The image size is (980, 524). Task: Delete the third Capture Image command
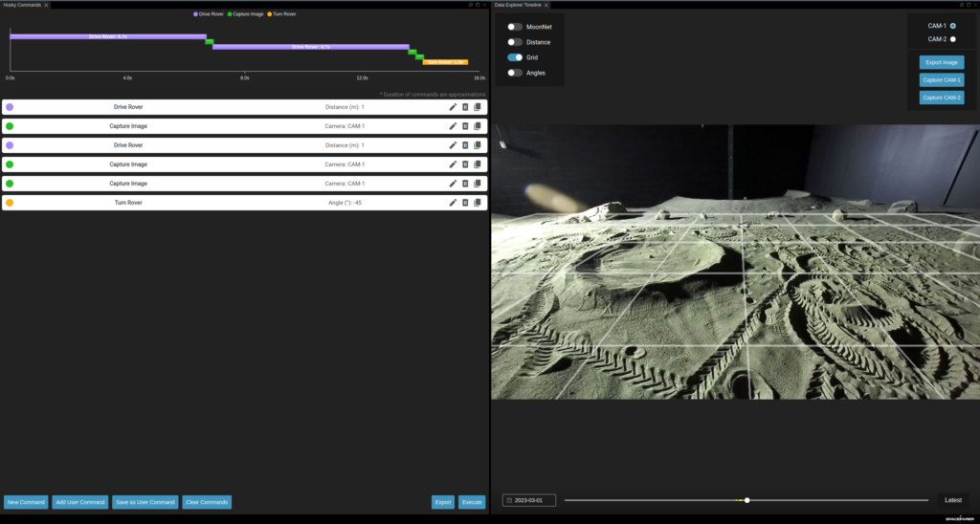(x=465, y=184)
